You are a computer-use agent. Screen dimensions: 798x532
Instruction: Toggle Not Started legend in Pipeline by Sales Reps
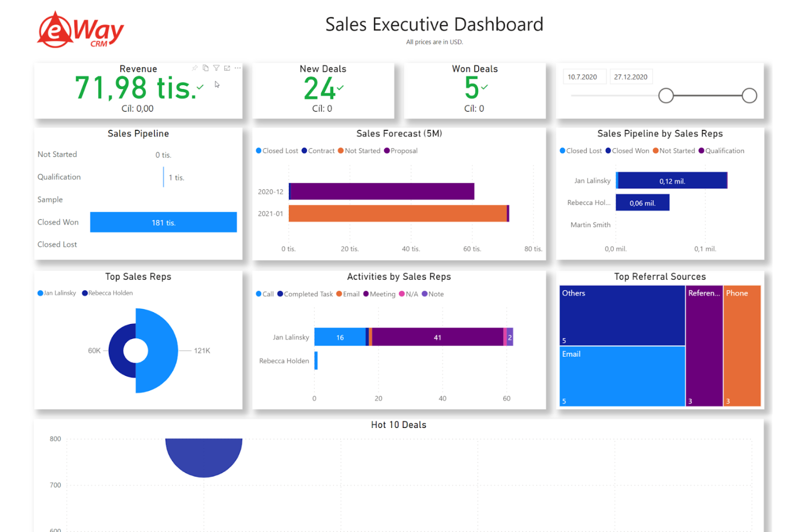[674, 151]
